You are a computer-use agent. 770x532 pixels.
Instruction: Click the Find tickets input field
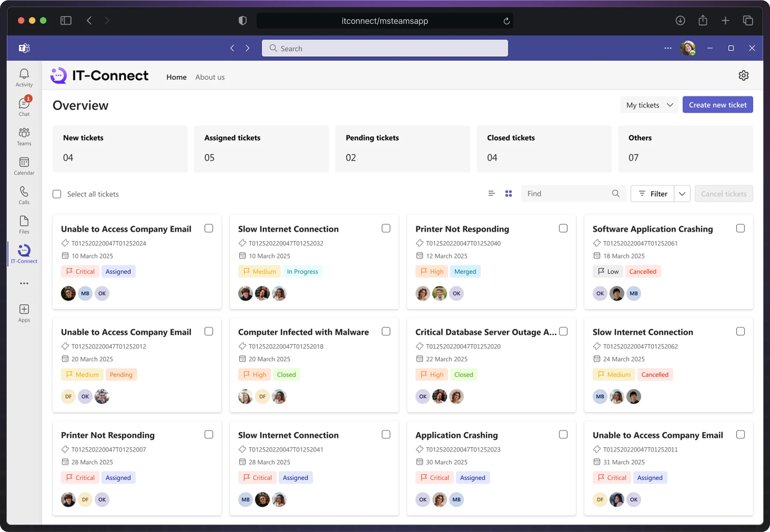tap(567, 194)
